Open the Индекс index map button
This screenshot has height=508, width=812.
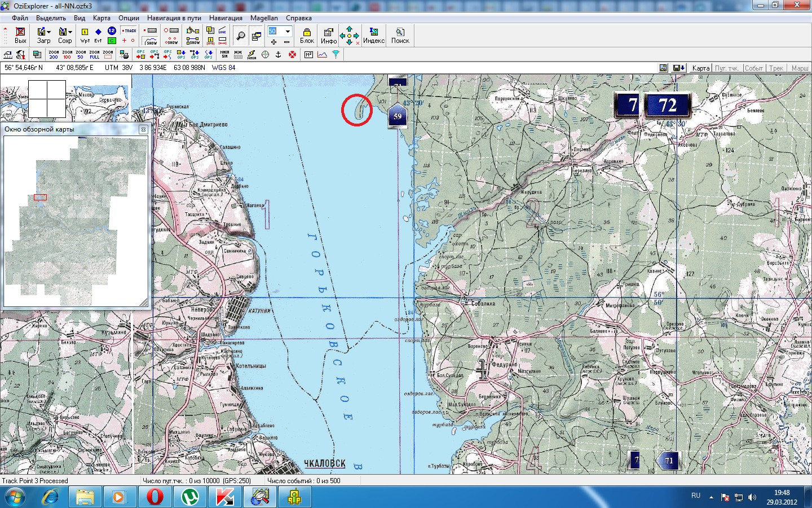373,35
